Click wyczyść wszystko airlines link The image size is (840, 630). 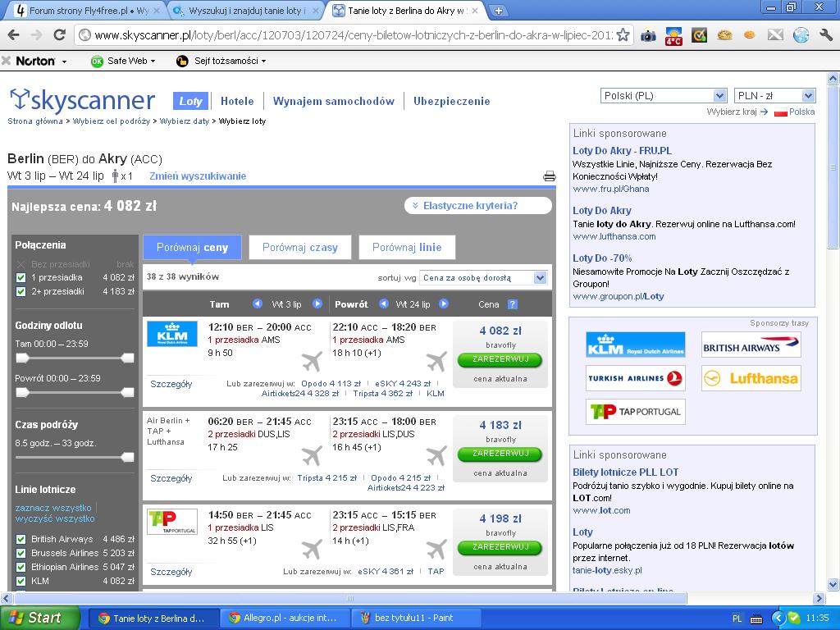click(x=55, y=518)
